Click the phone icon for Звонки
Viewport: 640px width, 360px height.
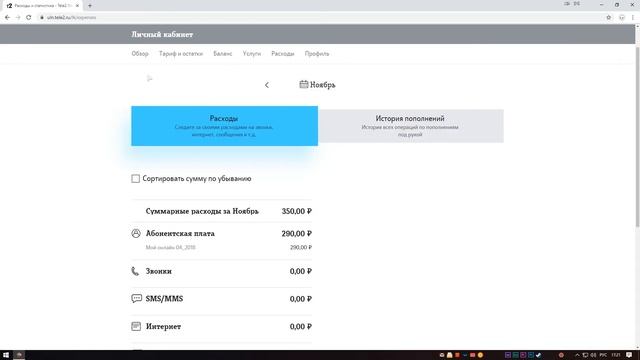[x=135, y=271]
